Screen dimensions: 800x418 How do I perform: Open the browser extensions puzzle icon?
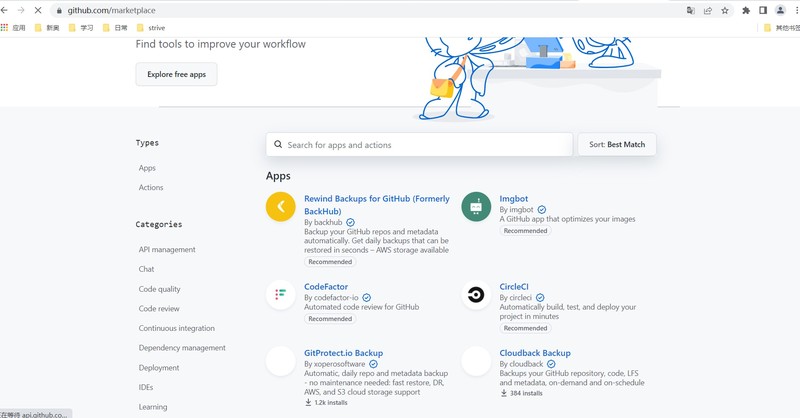point(746,10)
